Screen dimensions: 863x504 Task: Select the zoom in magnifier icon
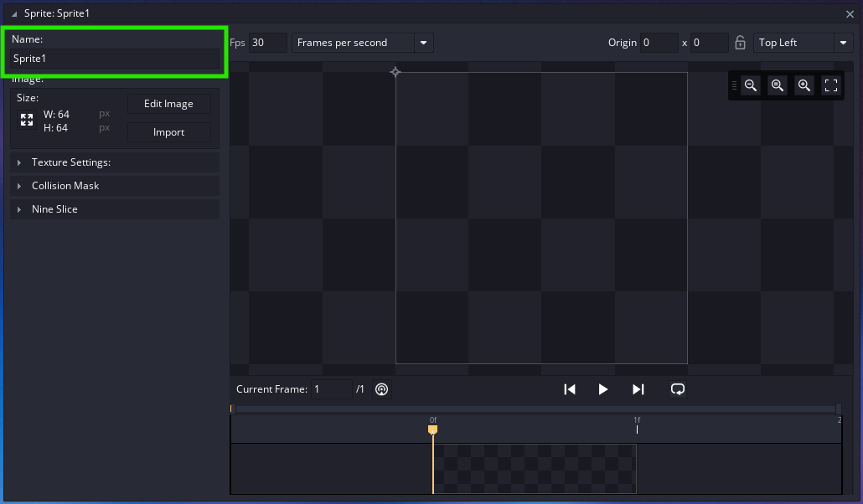804,85
